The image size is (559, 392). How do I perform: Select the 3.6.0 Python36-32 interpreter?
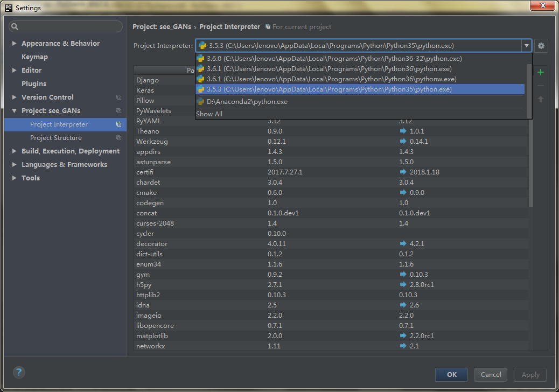360,59
